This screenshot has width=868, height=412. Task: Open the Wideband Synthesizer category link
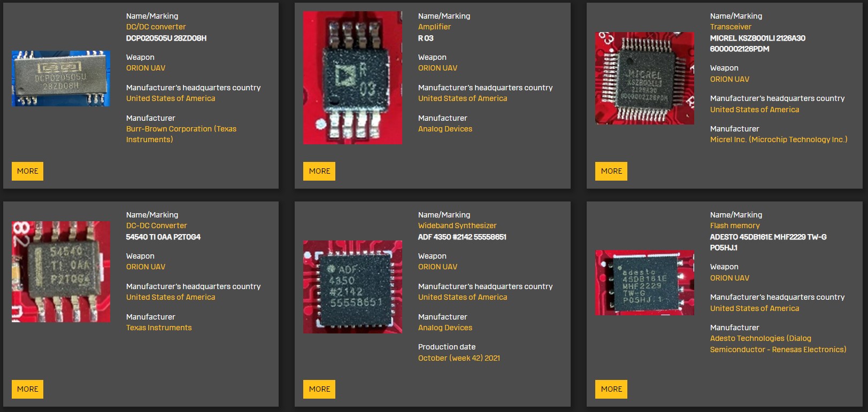[457, 226]
